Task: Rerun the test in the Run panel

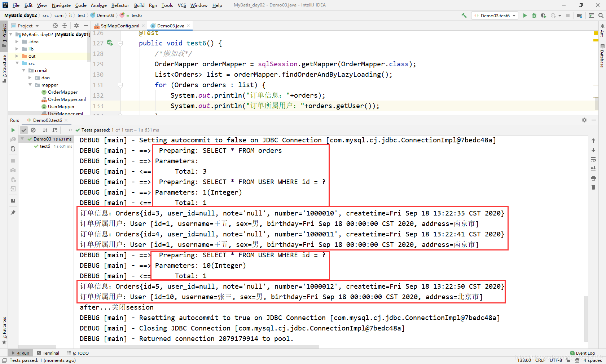Action: click(x=13, y=130)
